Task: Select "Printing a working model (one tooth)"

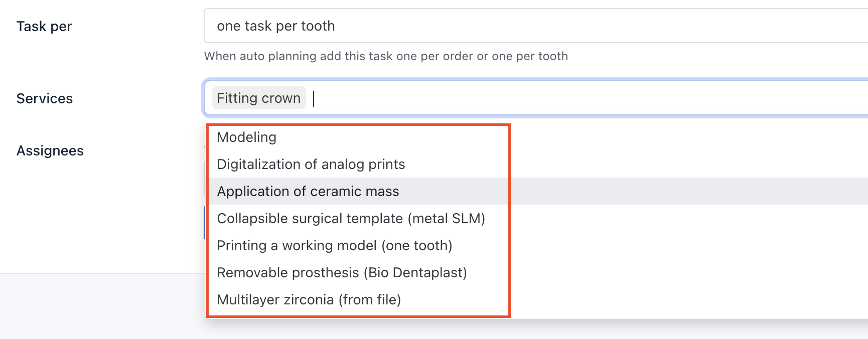Action: pos(334,245)
